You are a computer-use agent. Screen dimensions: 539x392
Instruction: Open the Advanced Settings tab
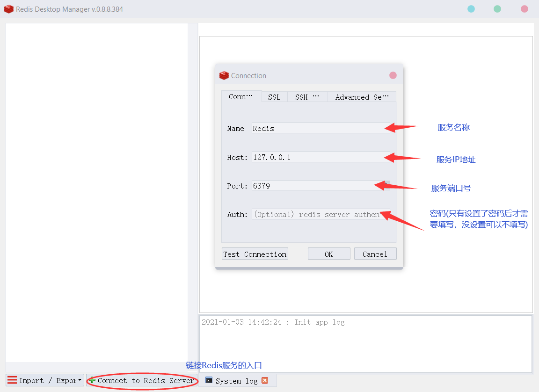pyautogui.click(x=362, y=97)
